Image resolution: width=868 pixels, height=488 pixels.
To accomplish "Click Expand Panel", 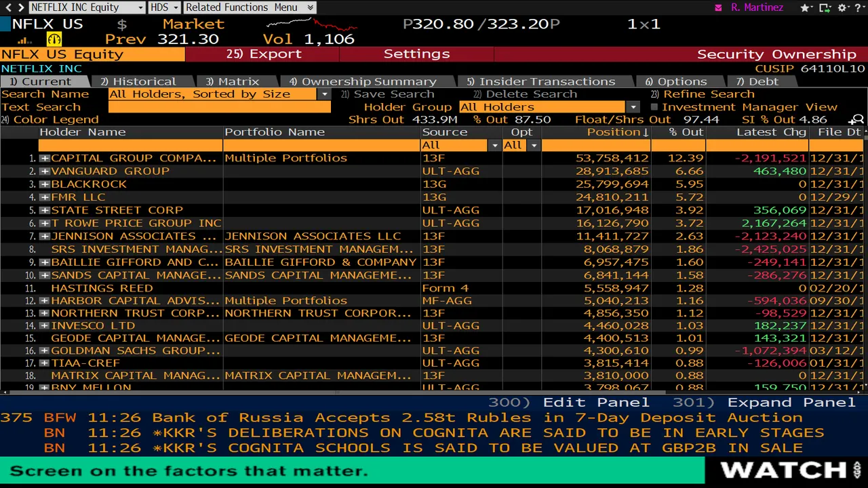I will (764, 403).
